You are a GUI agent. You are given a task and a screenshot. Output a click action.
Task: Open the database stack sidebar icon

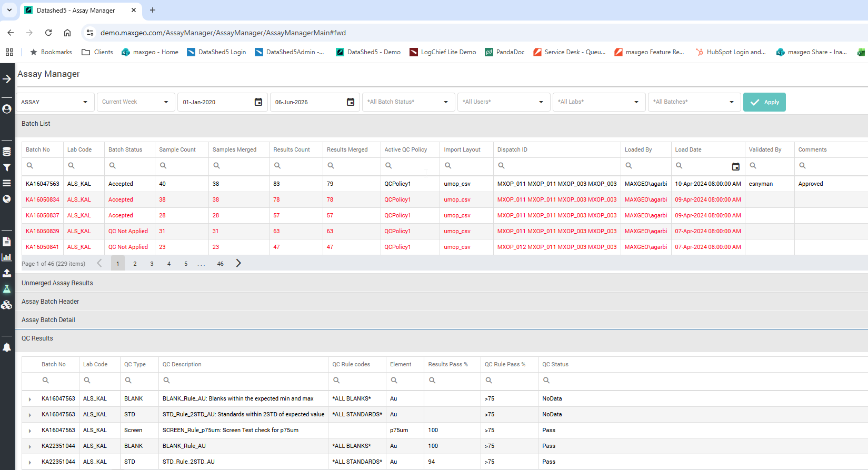pyautogui.click(x=7, y=152)
